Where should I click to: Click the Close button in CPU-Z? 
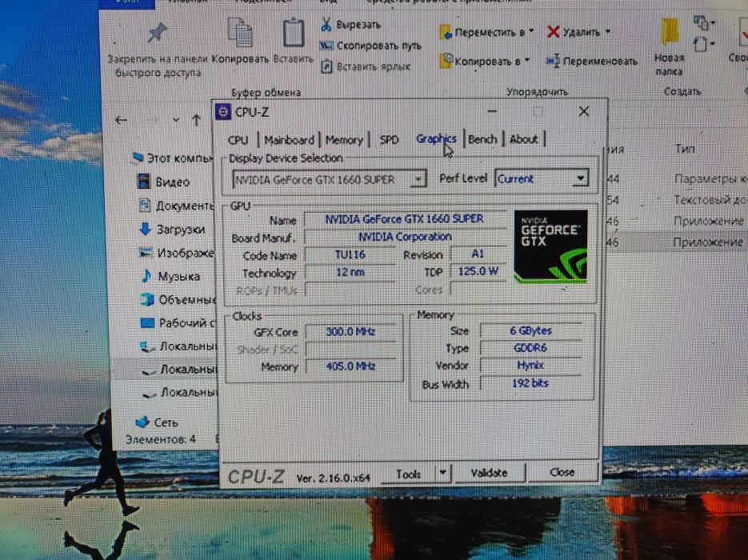pyautogui.click(x=562, y=472)
